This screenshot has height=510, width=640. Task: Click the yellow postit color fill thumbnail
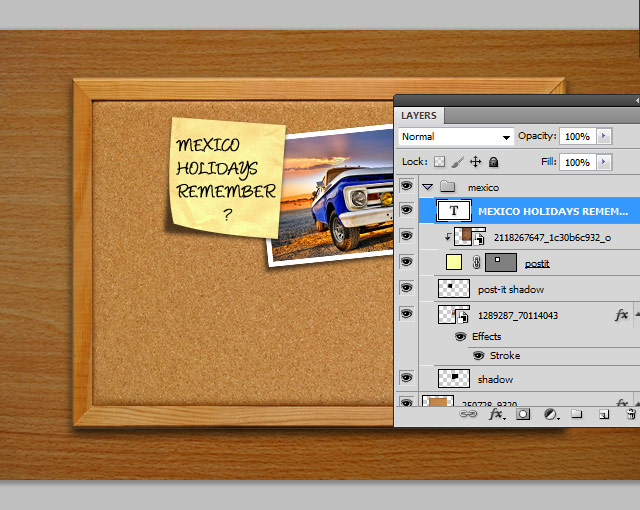coord(455,263)
